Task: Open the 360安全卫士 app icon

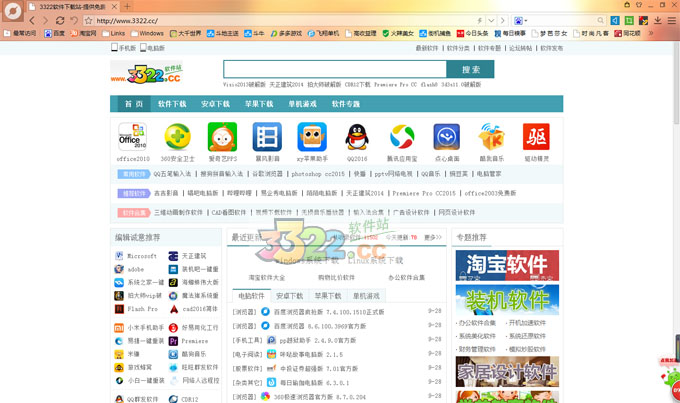Action: pos(177,137)
